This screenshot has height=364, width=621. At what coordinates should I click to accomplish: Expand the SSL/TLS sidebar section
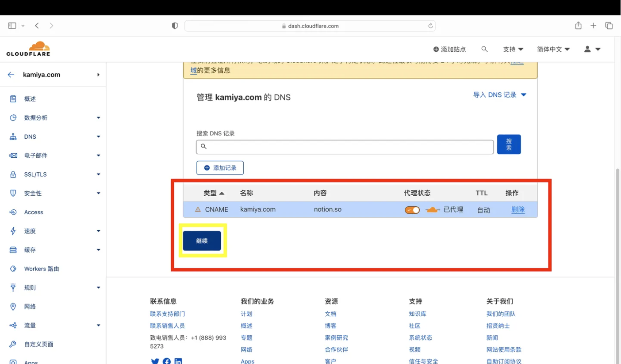(x=98, y=174)
